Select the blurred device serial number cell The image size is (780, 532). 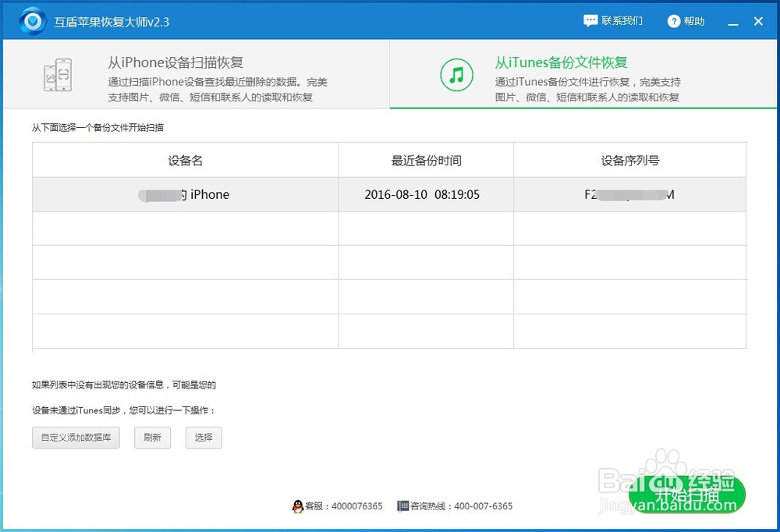[629, 194]
